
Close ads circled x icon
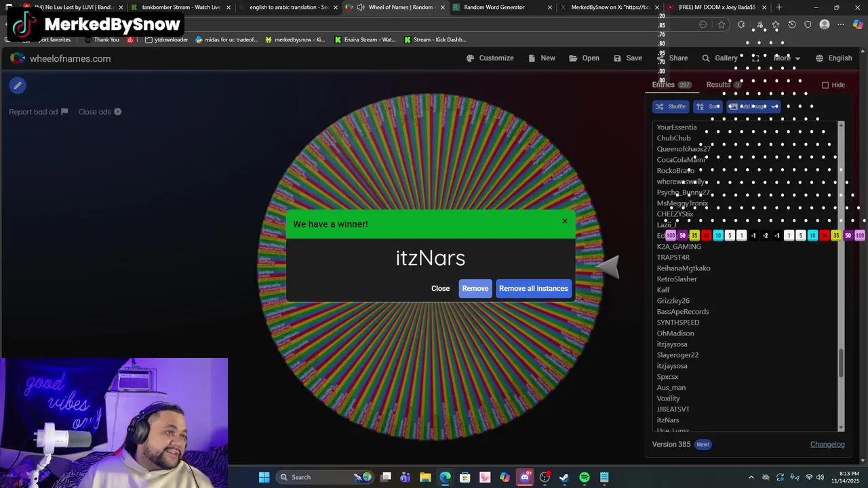[117, 112]
